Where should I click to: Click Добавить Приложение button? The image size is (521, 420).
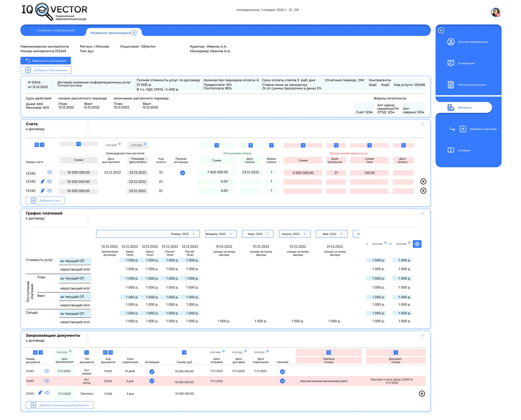pos(46,70)
